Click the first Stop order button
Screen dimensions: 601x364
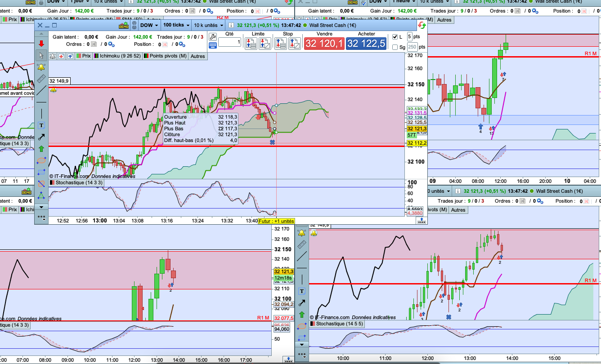coord(281,44)
